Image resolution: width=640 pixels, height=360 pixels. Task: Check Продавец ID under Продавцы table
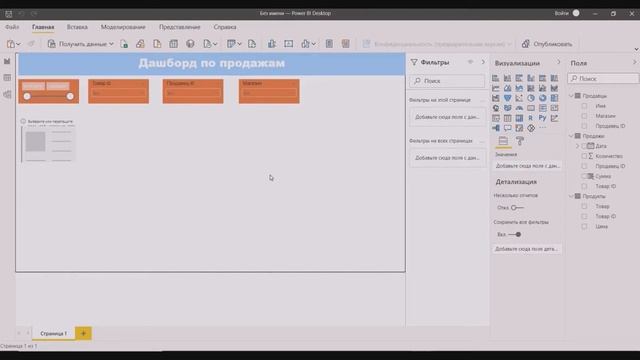(584, 126)
